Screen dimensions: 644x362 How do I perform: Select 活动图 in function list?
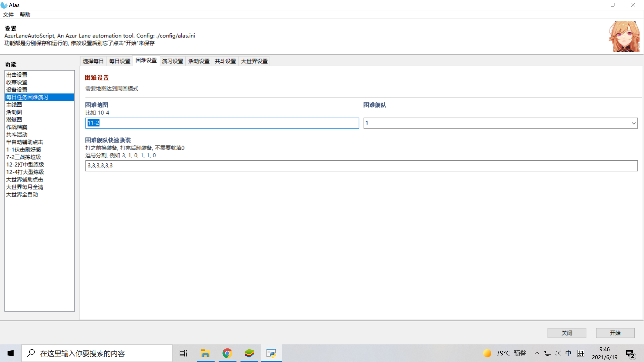coord(39,112)
